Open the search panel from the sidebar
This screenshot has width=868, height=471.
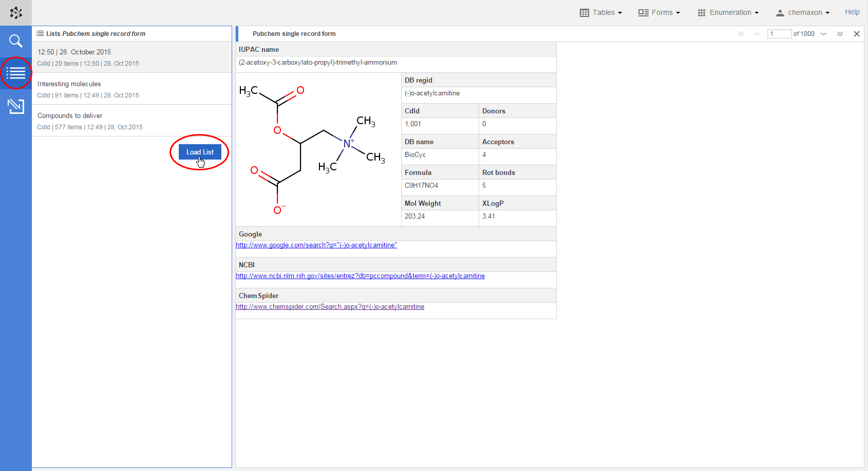16,41
